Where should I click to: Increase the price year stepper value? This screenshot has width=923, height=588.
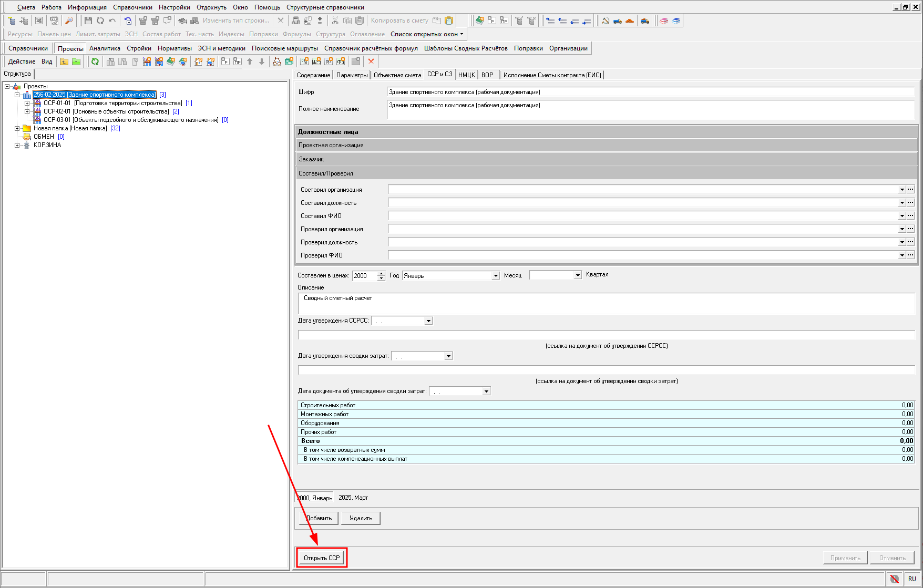click(x=382, y=273)
